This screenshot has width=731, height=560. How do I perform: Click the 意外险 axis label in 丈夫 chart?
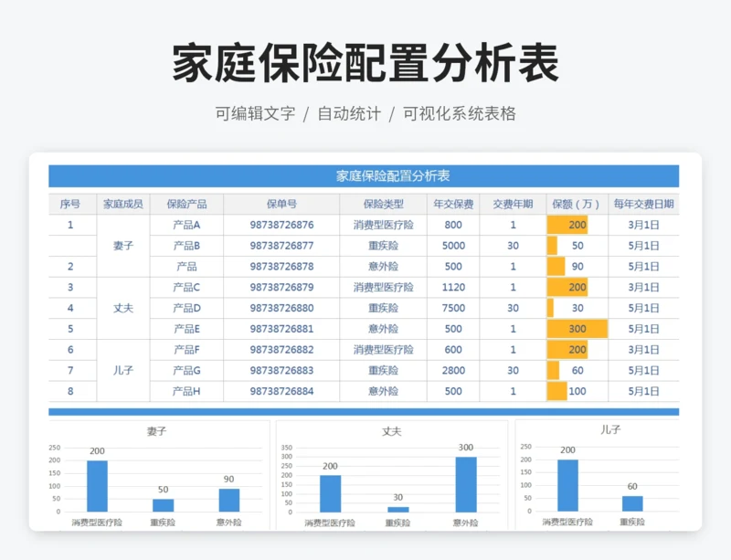tap(466, 523)
